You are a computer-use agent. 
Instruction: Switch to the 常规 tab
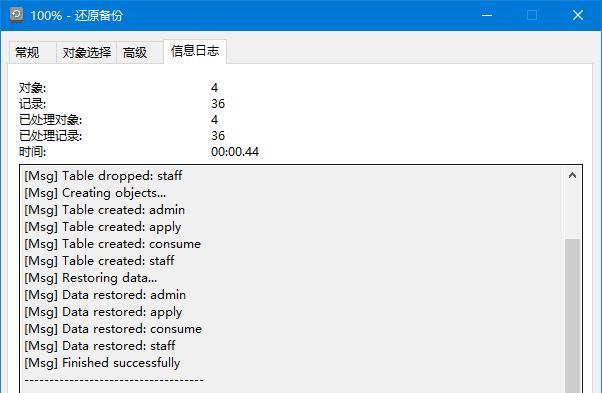pos(33,52)
